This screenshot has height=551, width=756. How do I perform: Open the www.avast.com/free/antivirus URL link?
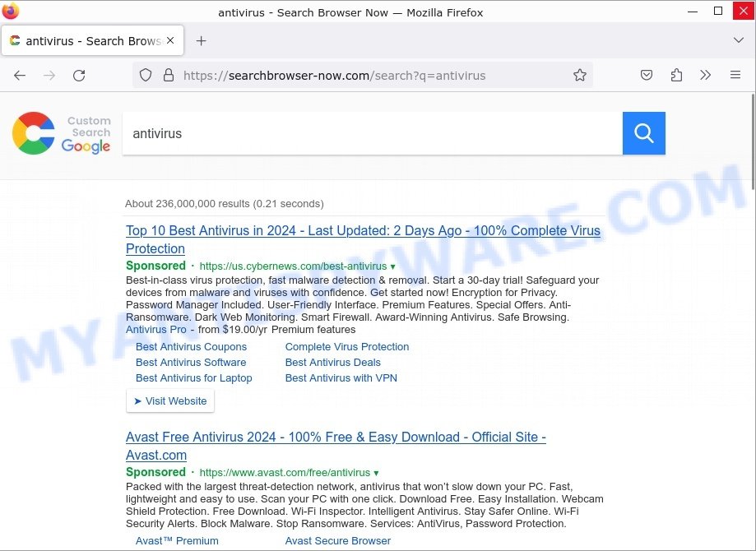coord(285,472)
